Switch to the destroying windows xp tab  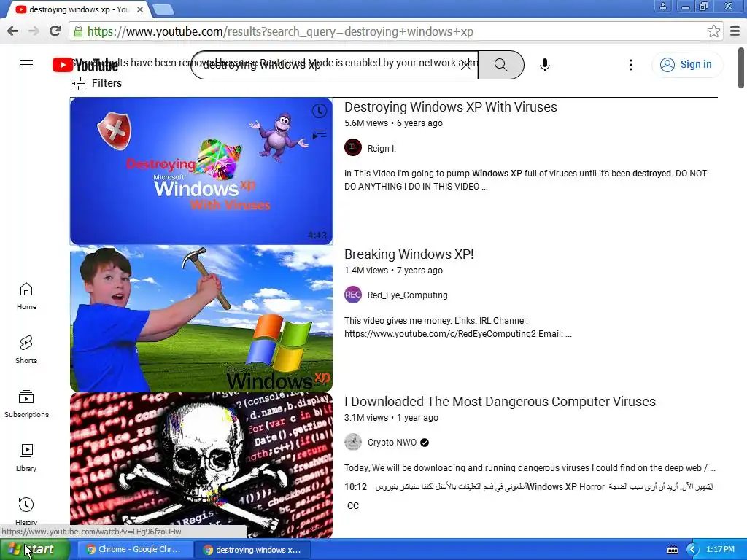tap(79, 9)
